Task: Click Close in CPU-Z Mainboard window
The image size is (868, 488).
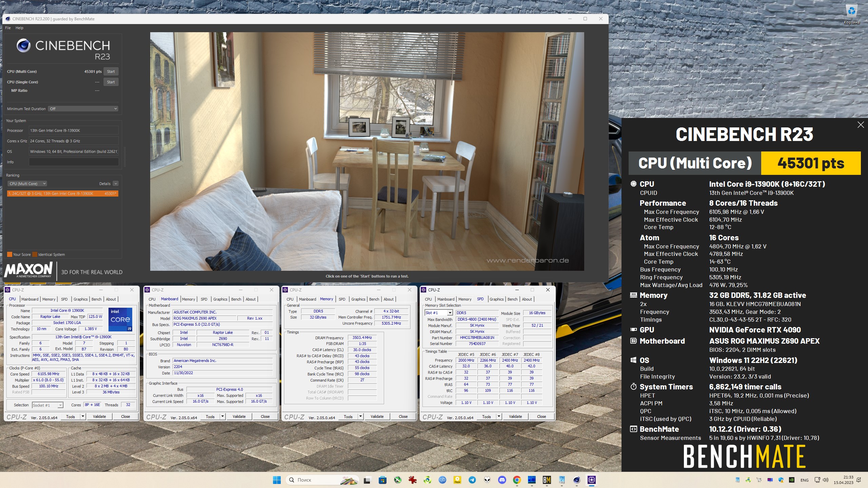Action: click(265, 416)
